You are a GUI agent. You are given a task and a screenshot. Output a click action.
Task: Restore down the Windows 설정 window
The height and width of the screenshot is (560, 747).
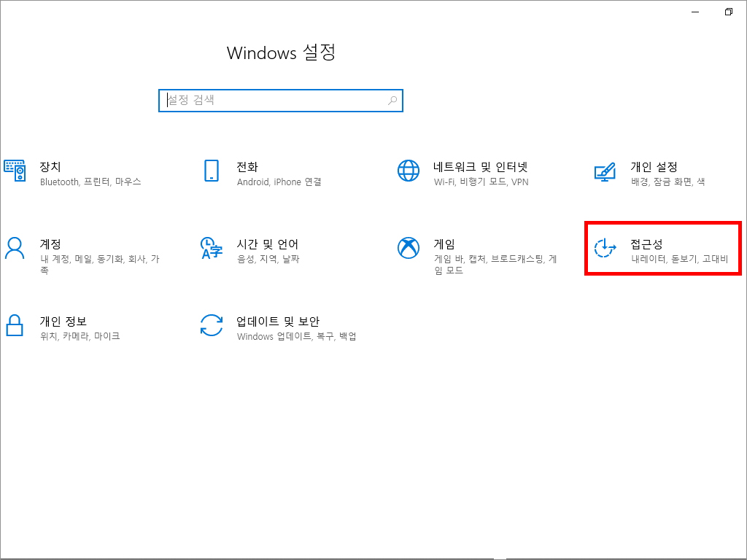729,12
